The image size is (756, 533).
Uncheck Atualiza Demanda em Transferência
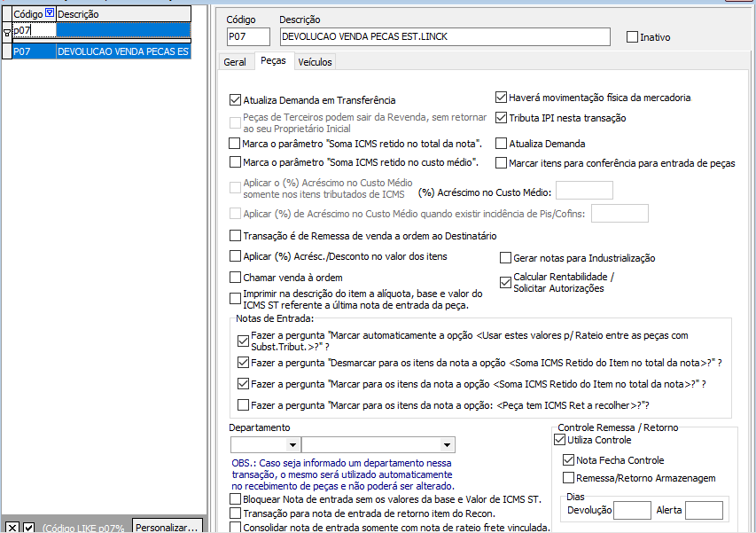(235, 100)
